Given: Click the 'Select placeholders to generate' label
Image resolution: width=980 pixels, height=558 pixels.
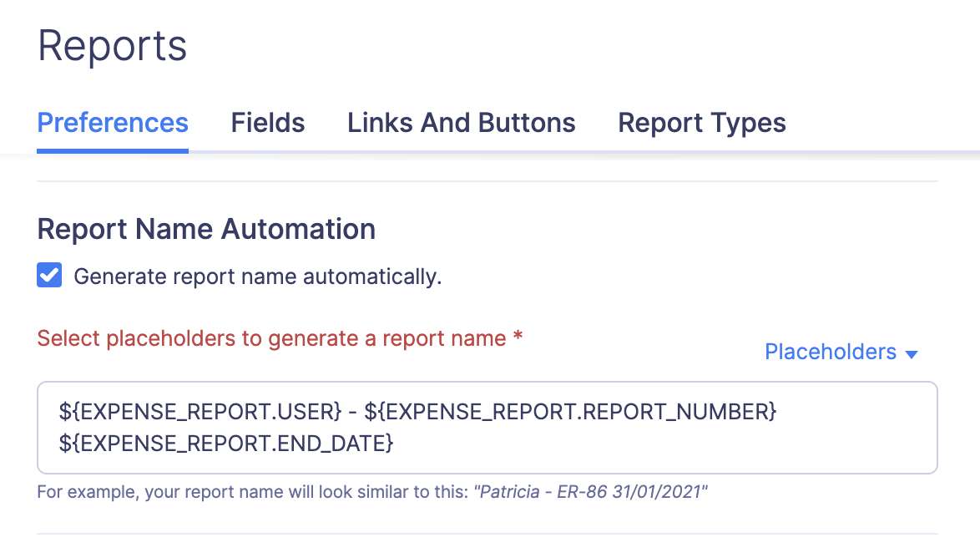Looking at the screenshot, I should pos(271,338).
